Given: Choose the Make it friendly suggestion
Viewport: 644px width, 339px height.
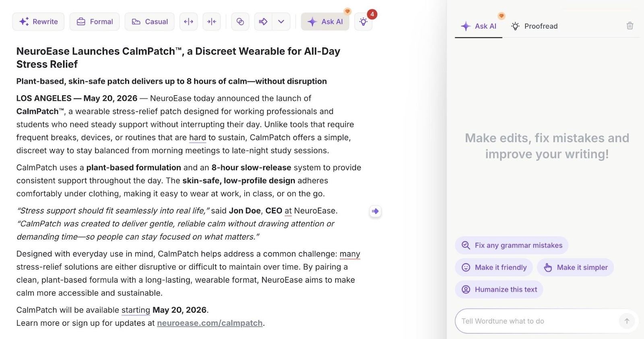Looking at the screenshot, I should (x=494, y=267).
